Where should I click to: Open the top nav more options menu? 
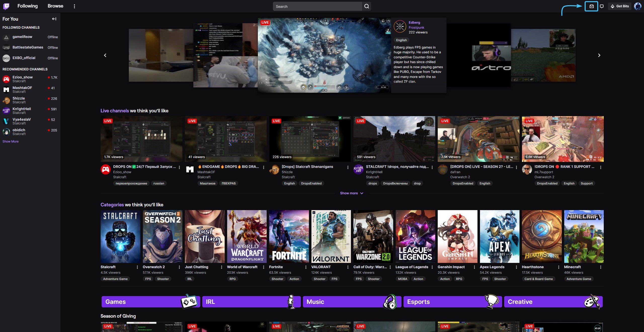(x=74, y=6)
